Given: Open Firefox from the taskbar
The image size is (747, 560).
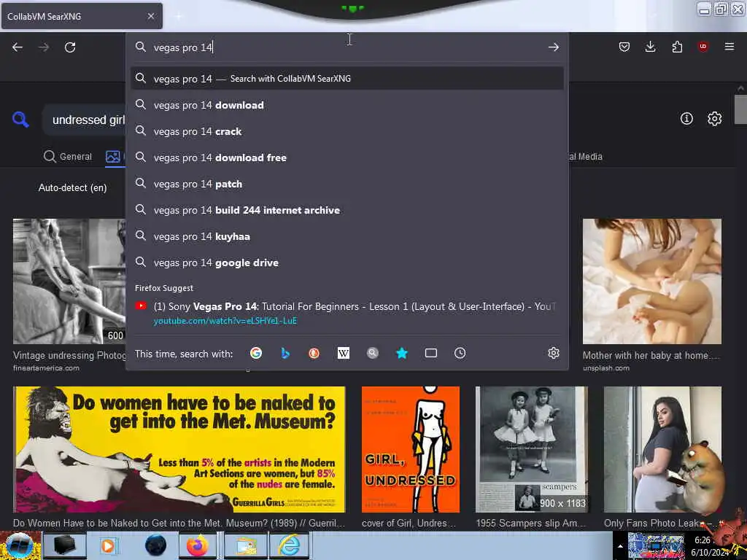Looking at the screenshot, I should tap(197, 545).
